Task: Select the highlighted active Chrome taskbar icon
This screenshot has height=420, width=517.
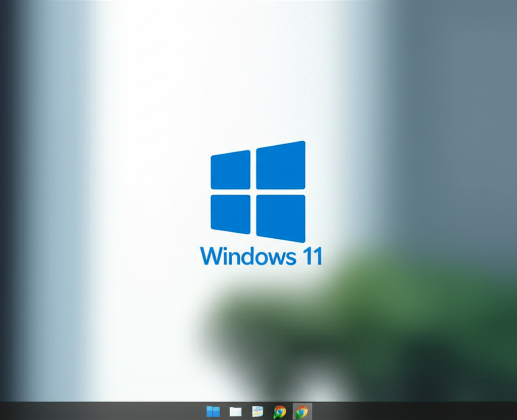Action: pos(302,411)
